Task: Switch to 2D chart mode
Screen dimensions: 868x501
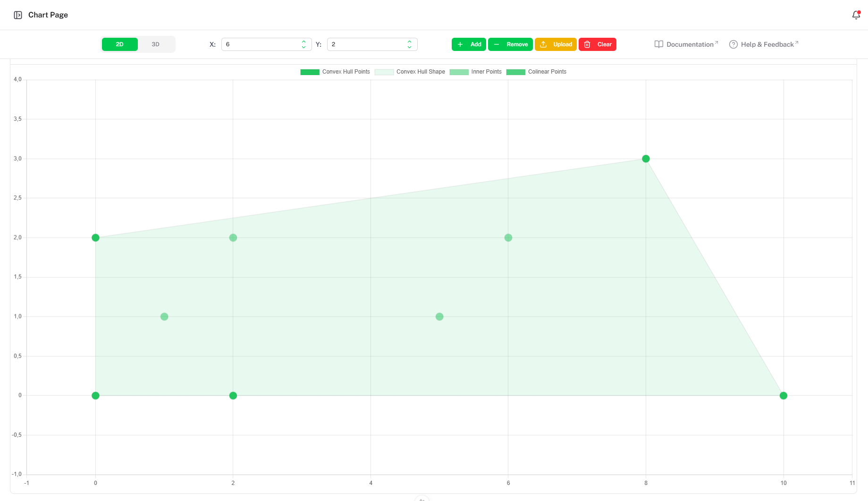Action: pos(120,44)
